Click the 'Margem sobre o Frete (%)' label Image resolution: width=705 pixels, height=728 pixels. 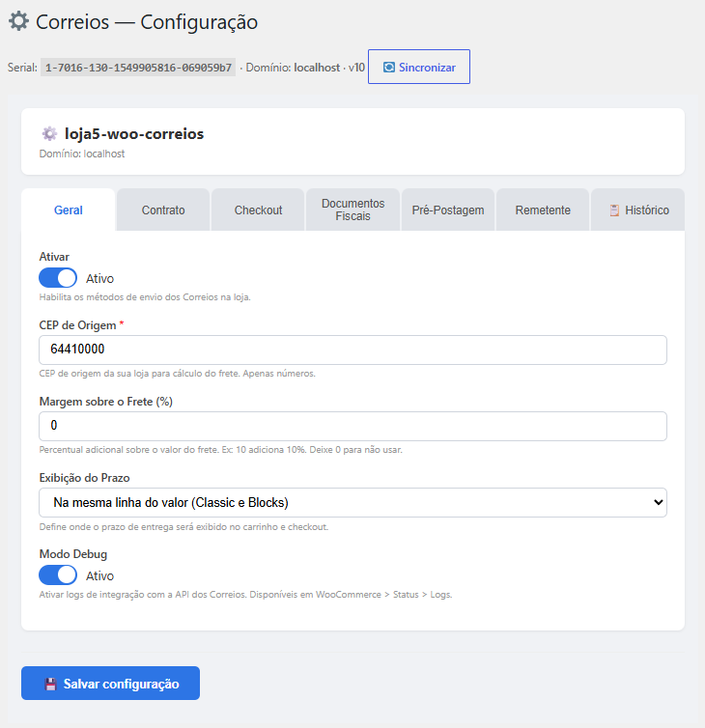pyautogui.click(x=106, y=402)
